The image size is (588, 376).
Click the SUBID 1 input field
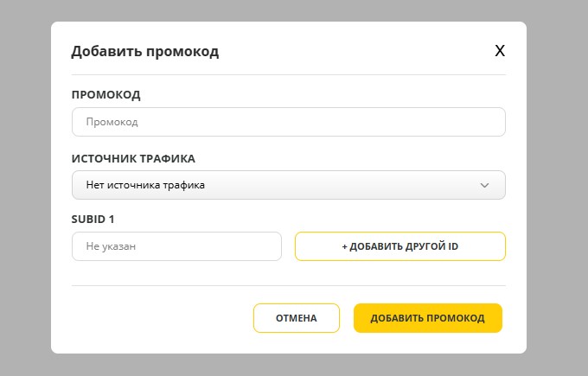176,246
